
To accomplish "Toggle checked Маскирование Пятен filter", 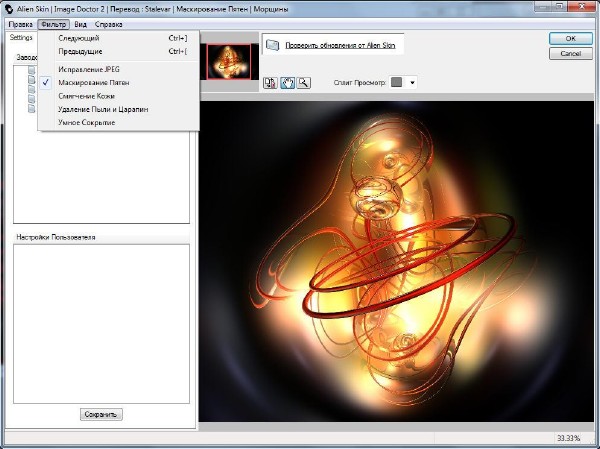I will point(94,82).
